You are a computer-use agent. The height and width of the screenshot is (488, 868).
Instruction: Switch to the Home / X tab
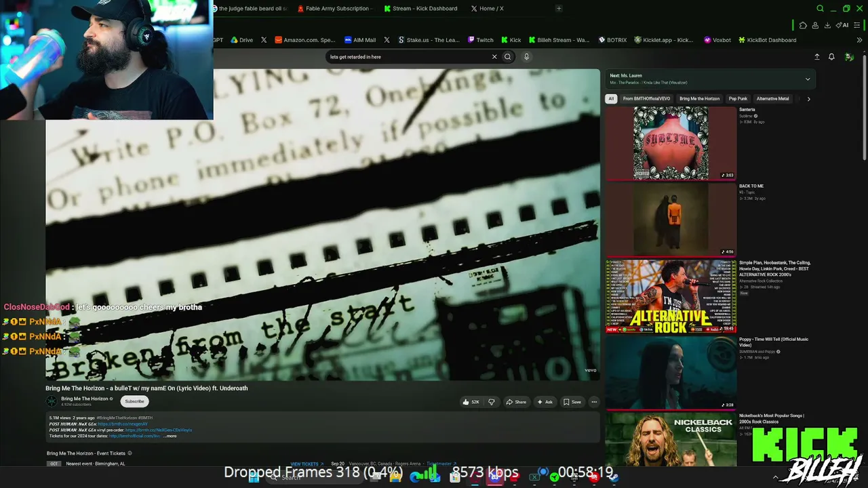[x=487, y=9]
